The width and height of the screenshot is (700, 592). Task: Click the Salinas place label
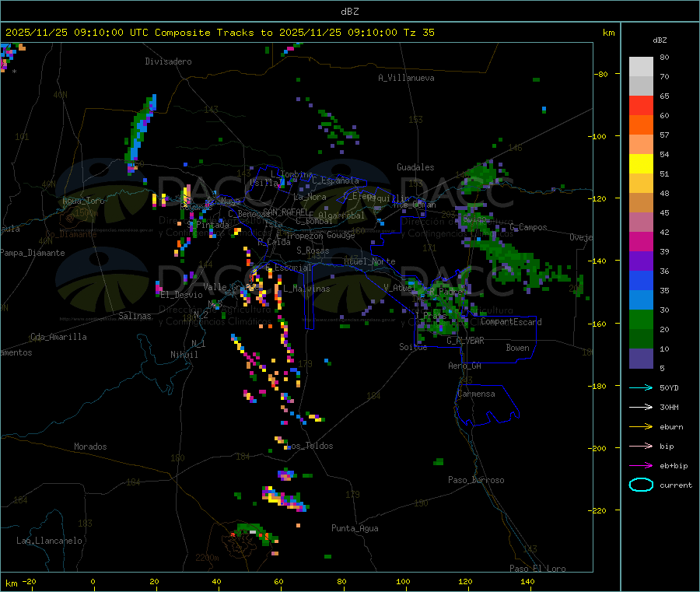click(x=135, y=316)
